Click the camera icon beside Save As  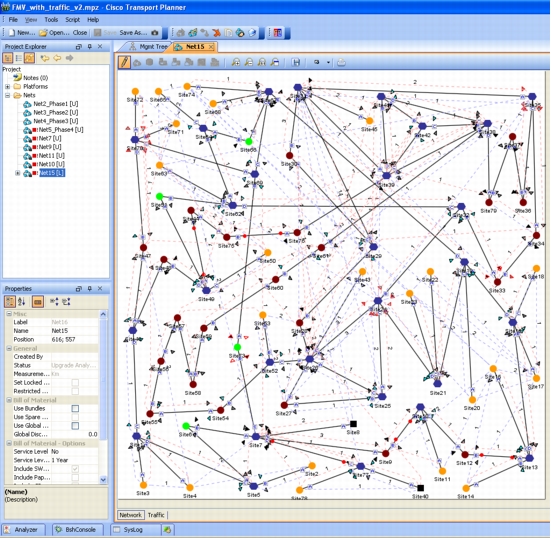click(155, 33)
